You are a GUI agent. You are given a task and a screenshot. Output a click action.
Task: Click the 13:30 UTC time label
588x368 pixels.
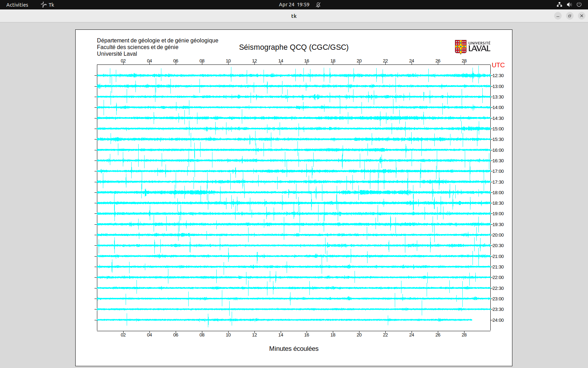(498, 97)
